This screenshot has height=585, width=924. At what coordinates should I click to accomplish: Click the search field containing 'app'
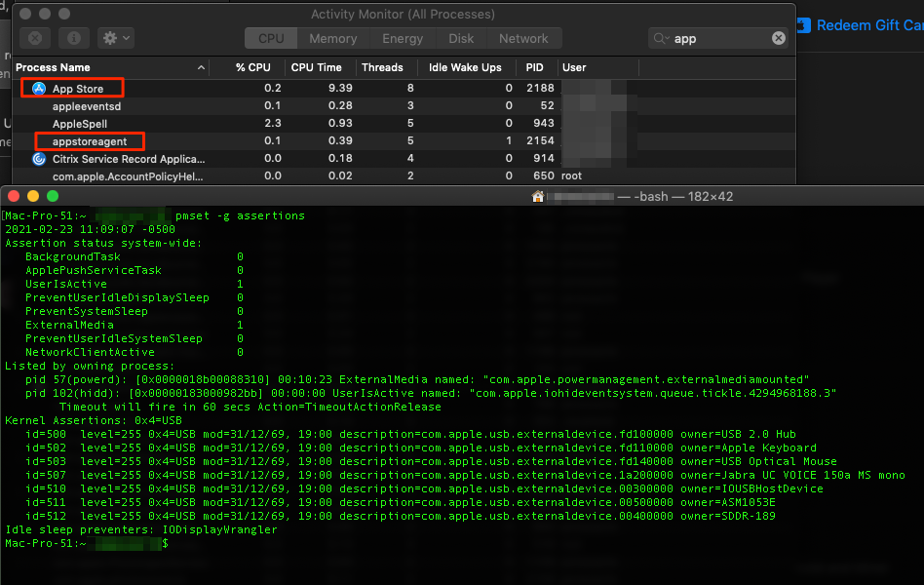click(718, 38)
